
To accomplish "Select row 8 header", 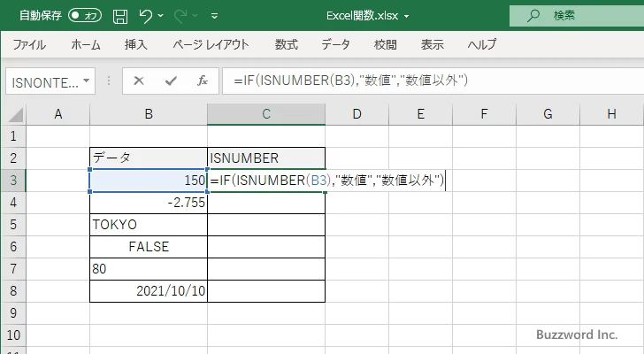I will tap(13, 291).
